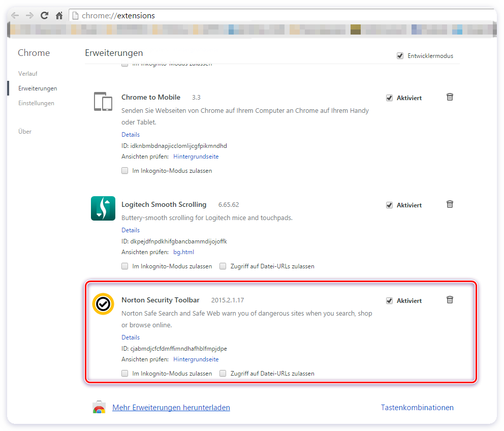Open Über in the sidebar

(25, 131)
